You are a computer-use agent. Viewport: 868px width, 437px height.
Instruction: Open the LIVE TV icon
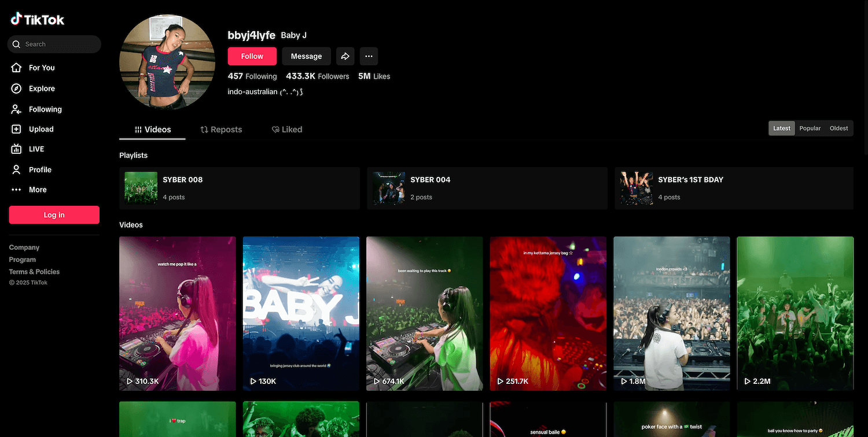17,149
